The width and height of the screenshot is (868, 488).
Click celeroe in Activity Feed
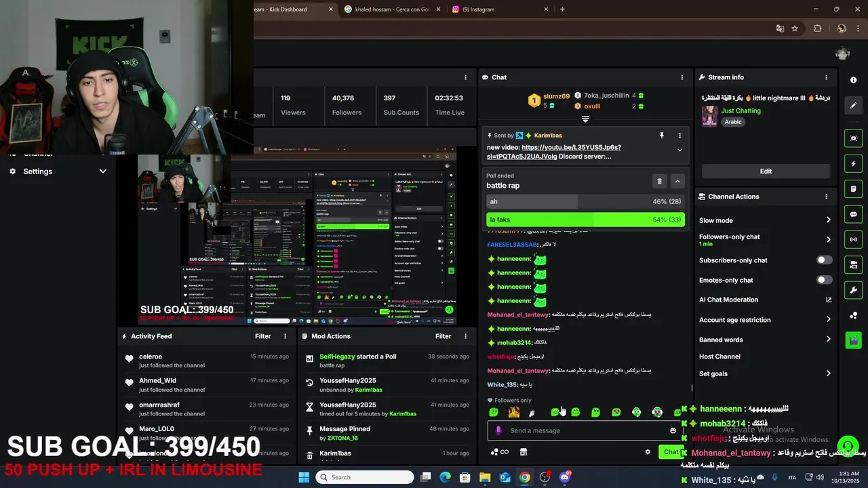151,357
